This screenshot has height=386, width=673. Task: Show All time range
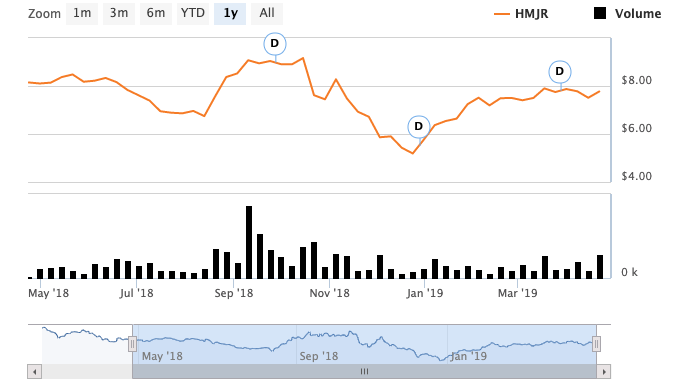267,14
